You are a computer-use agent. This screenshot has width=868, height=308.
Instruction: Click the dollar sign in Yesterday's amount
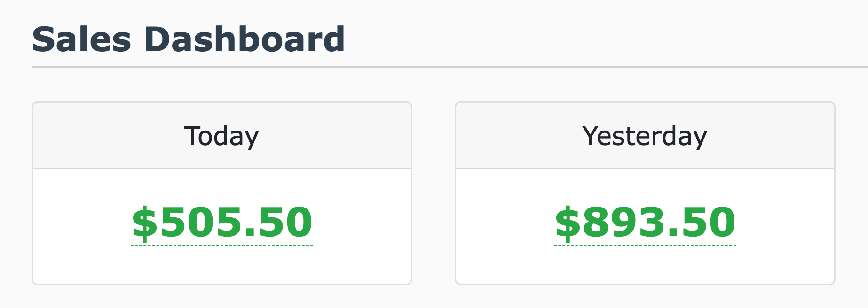click(568, 223)
